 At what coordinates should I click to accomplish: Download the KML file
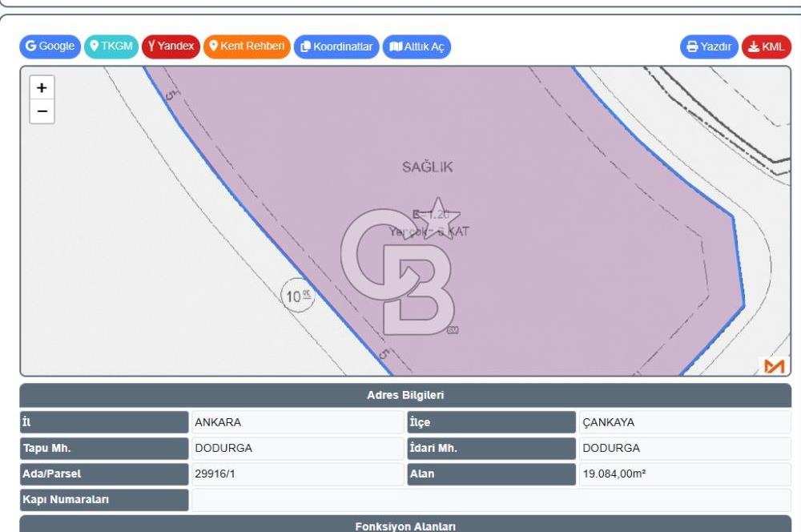767,46
